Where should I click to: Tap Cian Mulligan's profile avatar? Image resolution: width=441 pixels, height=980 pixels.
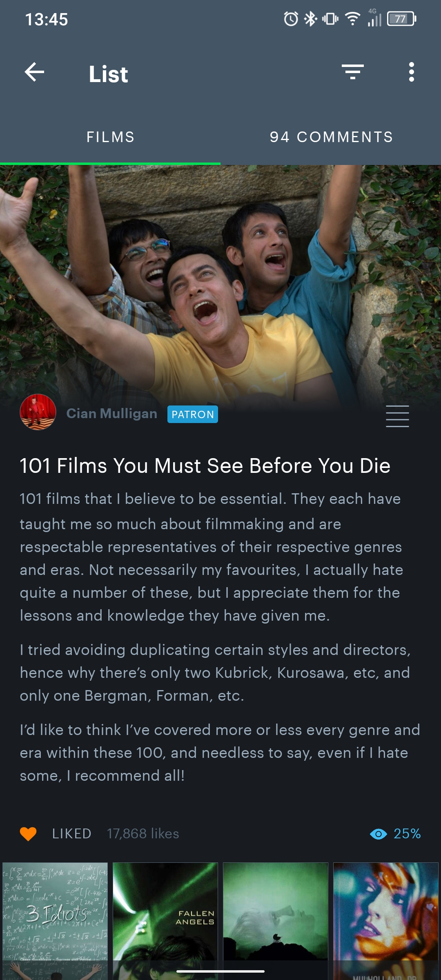coord(38,412)
